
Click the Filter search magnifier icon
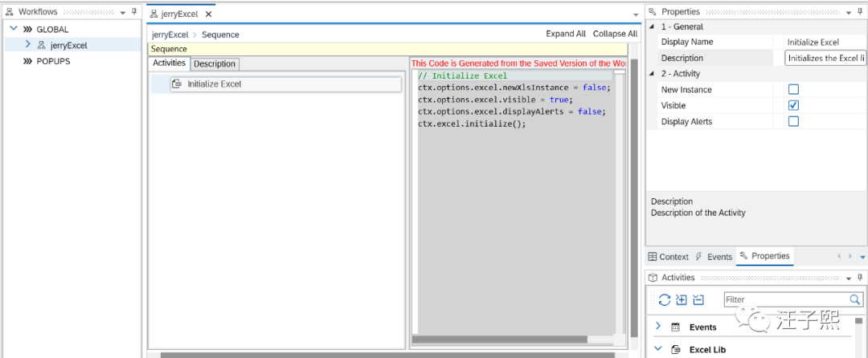coord(855,299)
